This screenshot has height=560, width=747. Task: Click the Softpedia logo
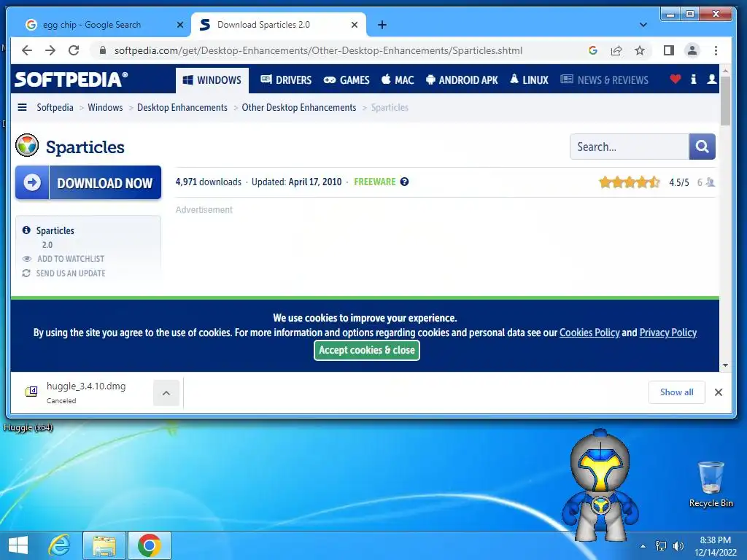[71, 79]
